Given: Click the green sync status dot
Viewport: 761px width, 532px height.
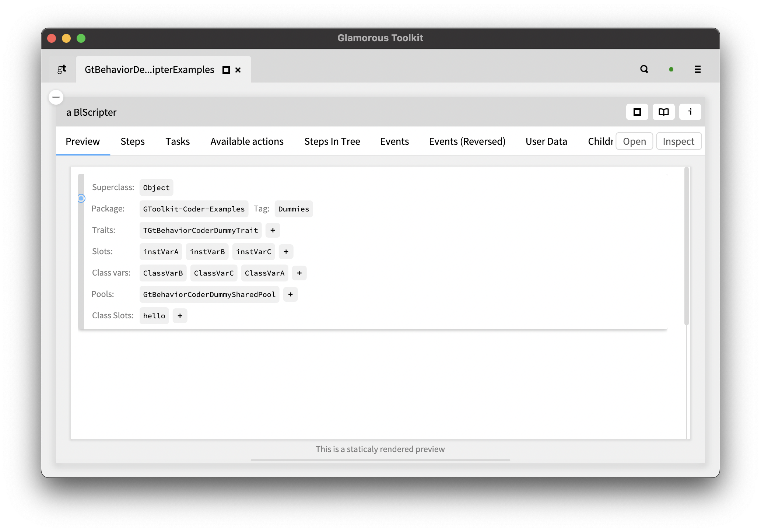Looking at the screenshot, I should (671, 69).
